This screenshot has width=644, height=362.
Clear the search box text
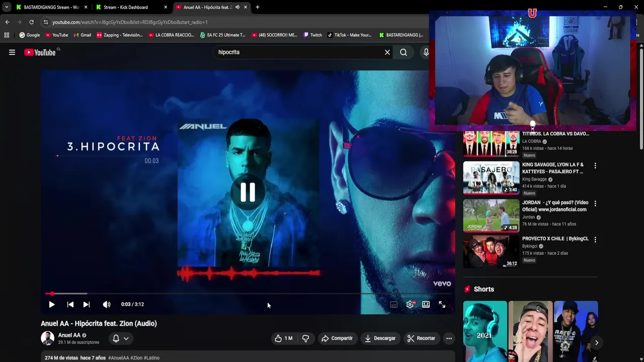387,52
